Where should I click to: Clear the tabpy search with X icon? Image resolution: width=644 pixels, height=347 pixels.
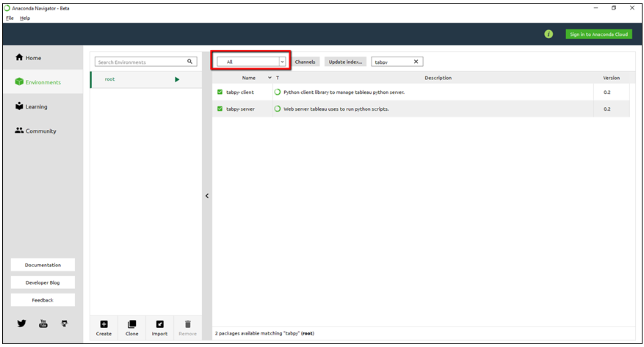tap(416, 62)
